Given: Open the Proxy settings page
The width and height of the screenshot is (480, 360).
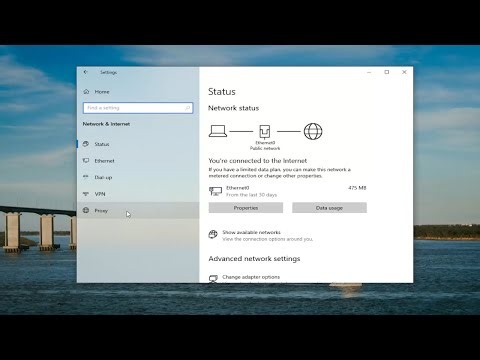Looking at the screenshot, I should click(138, 211).
